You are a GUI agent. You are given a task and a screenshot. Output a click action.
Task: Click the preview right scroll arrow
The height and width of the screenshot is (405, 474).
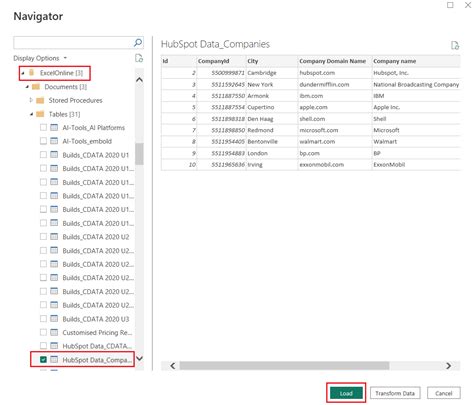coord(448,366)
